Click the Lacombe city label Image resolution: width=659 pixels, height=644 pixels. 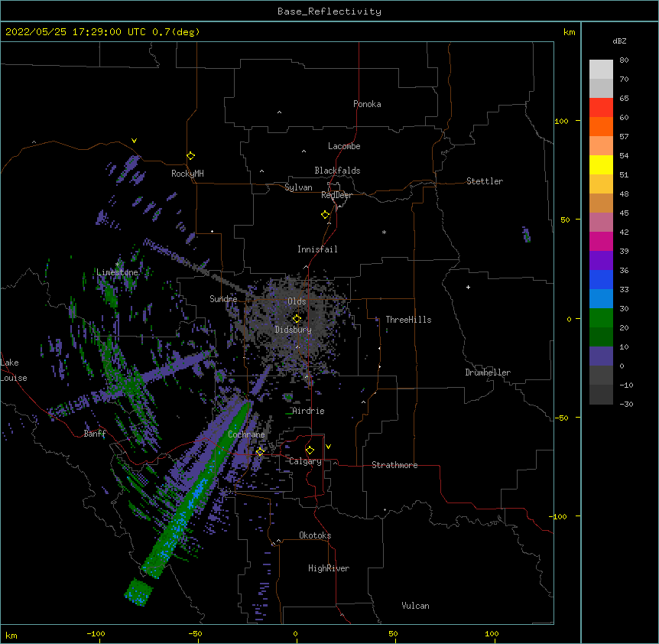point(344,146)
